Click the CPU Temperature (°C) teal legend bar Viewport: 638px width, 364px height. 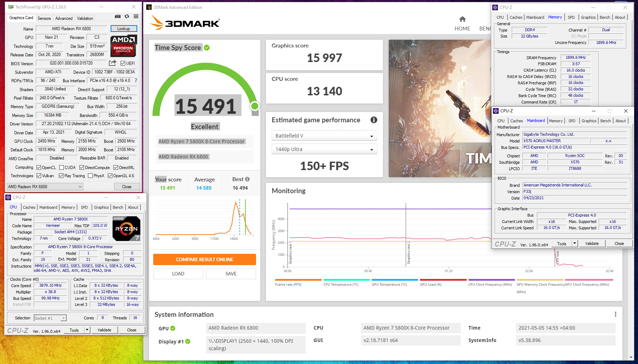(x=346, y=280)
